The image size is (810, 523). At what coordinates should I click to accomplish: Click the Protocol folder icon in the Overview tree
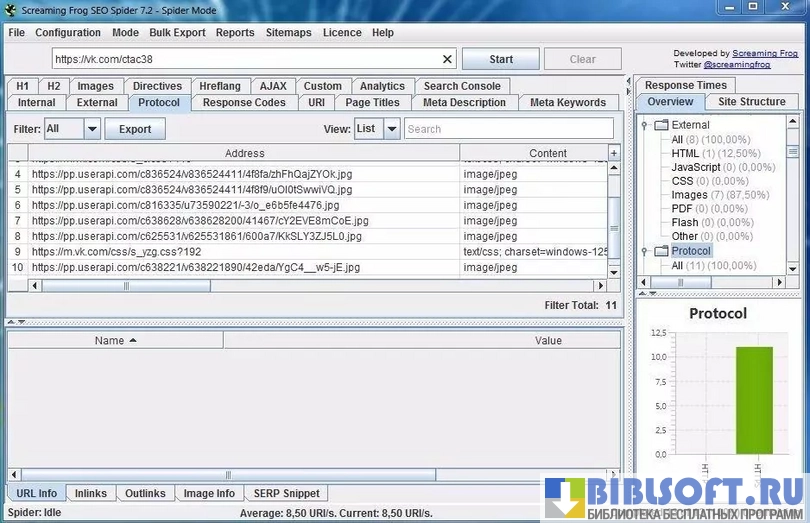[x=661, y=251]
